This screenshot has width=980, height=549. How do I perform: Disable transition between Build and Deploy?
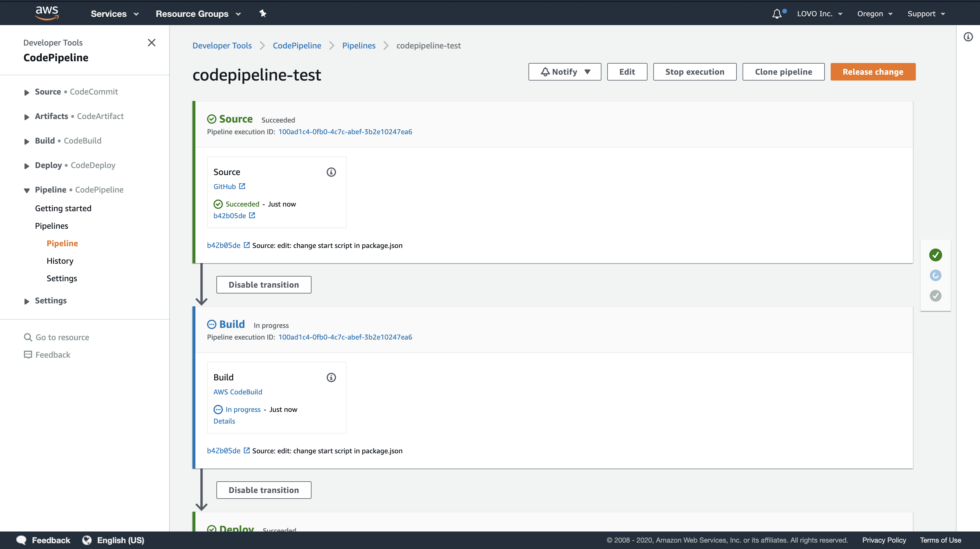(264, 490)
